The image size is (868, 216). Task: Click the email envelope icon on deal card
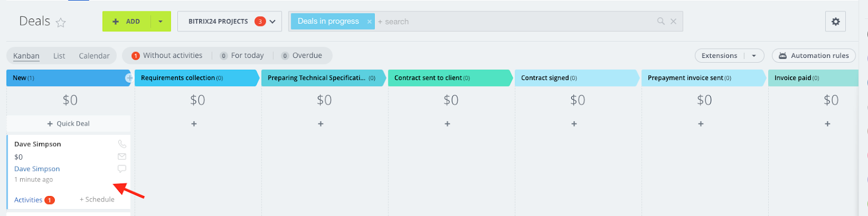(122, 156)
